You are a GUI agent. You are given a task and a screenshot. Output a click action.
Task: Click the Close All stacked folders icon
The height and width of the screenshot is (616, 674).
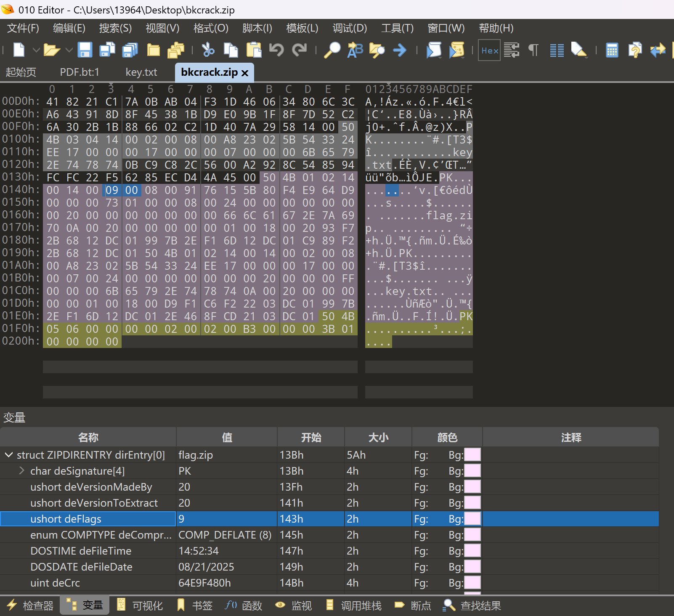click(176, 50)
